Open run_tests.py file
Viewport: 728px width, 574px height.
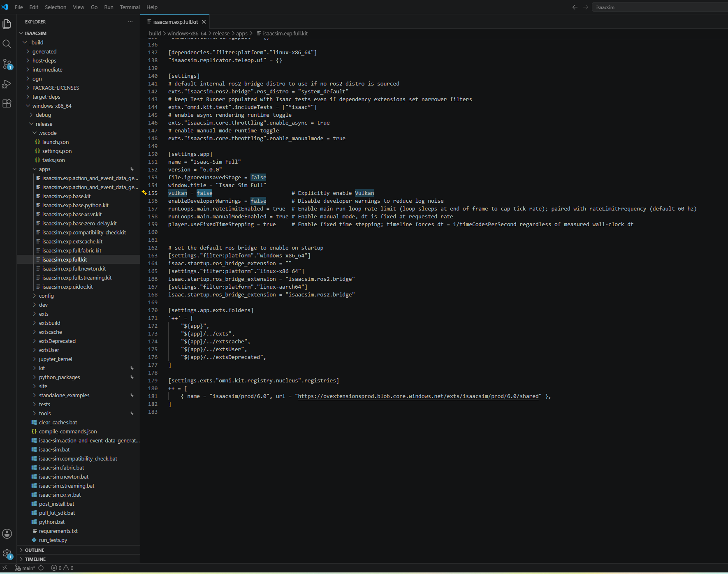(53, 540)
